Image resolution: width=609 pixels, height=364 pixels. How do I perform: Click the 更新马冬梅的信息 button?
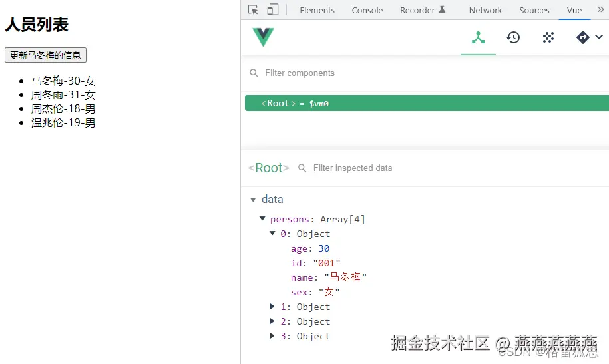point(45,55)
